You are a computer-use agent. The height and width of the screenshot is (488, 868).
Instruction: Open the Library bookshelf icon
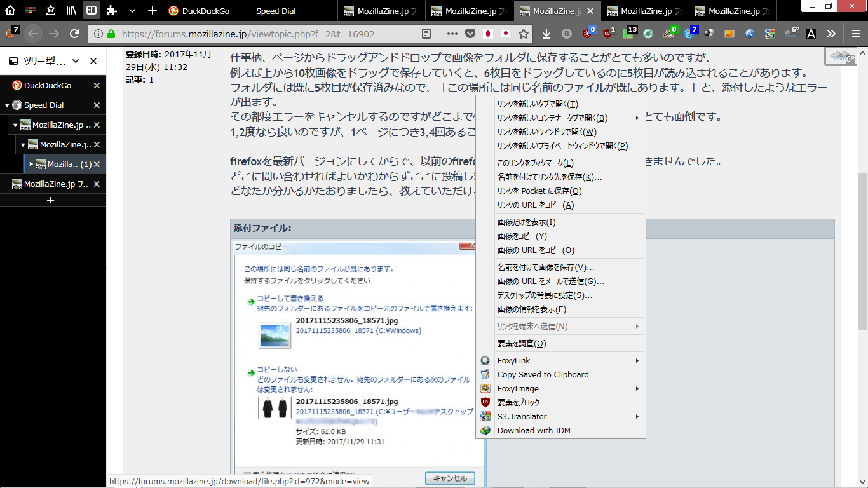[71, 11]
